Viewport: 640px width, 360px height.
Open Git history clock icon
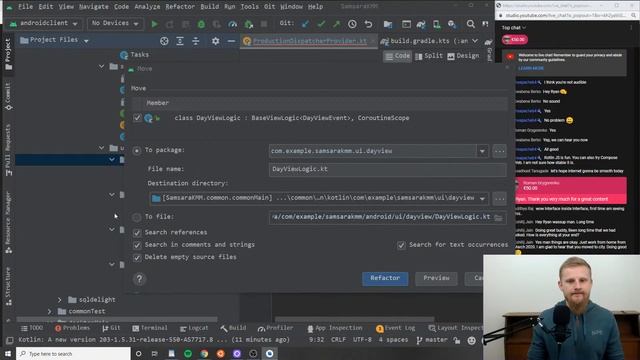352,24
